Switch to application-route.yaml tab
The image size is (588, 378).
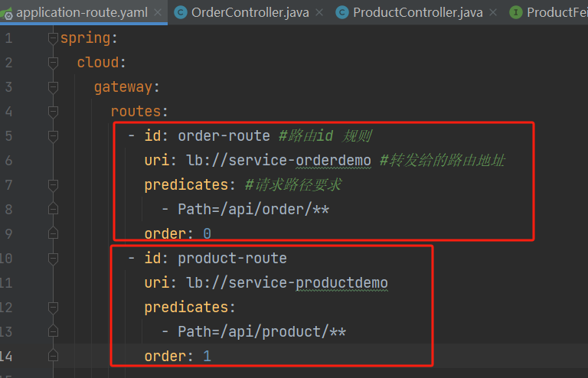click(82, 12)
